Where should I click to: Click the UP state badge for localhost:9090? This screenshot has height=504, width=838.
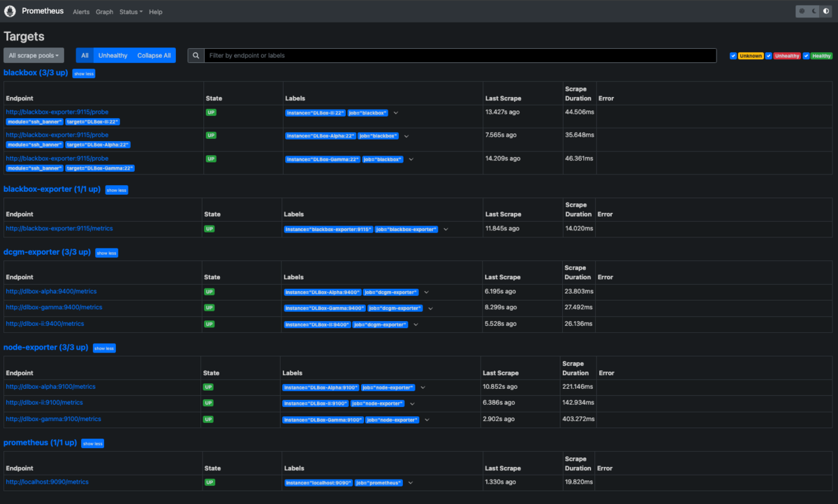click(209, 482)
